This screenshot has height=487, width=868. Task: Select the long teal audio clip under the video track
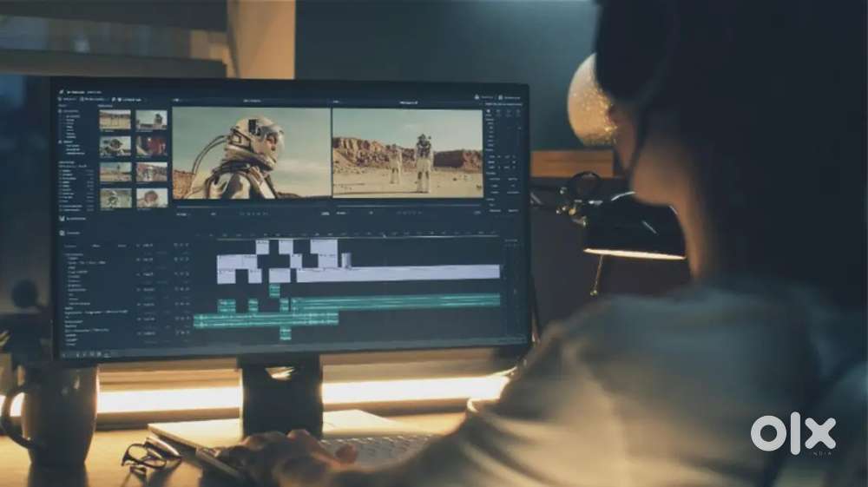point(395,302)
